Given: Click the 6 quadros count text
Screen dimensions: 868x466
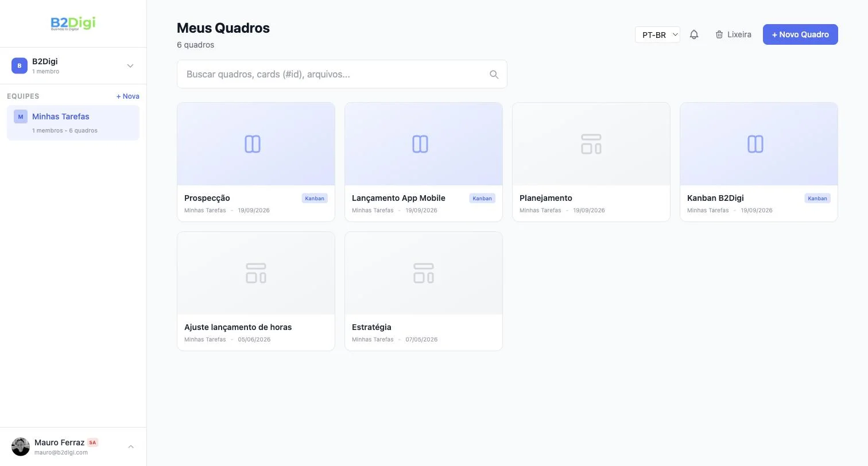Looking at the screenshot, I should [196, 45].
